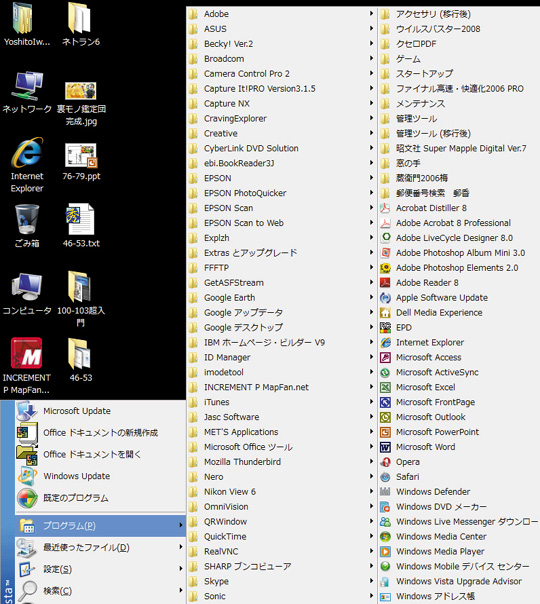Screen dimensions: 540x604
Task: Open Windows Media Center icon
Action: pyautogui.click(x=385, y=537)
